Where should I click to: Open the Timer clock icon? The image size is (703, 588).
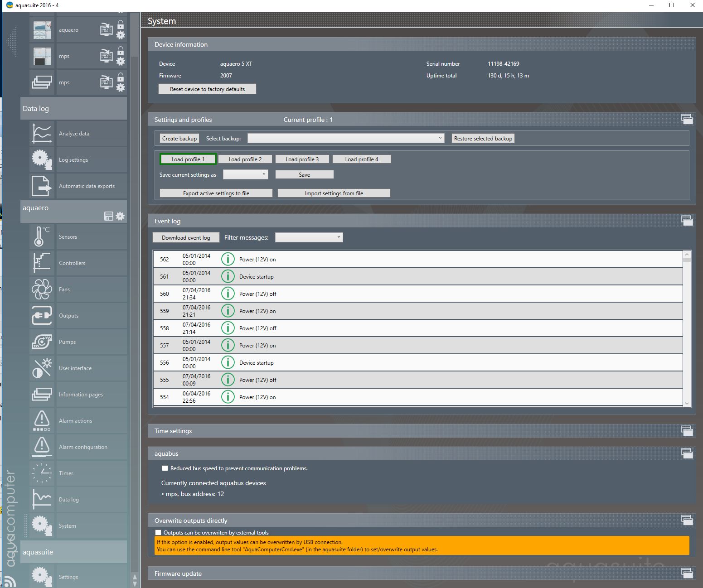pyautogui.click(x=42, y=473)
